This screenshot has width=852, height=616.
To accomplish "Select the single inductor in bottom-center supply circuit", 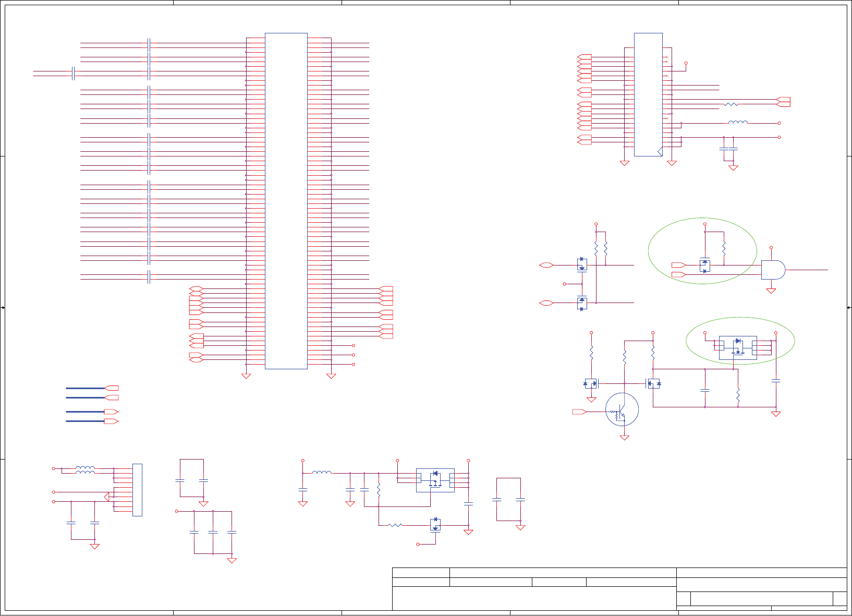I will click(322, 473).
